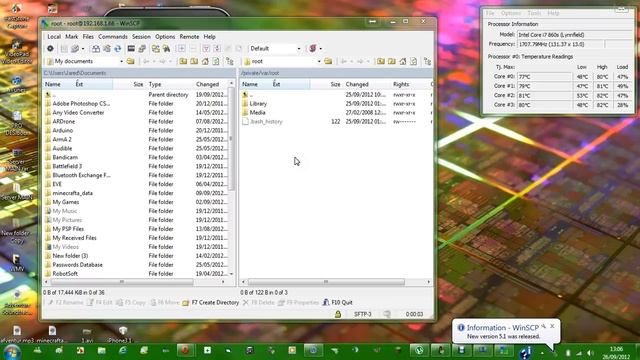Open the terminal console toolbar icon
Viewport: 640px width, 360px height.
pyautogui.click(x=131, y=49)
